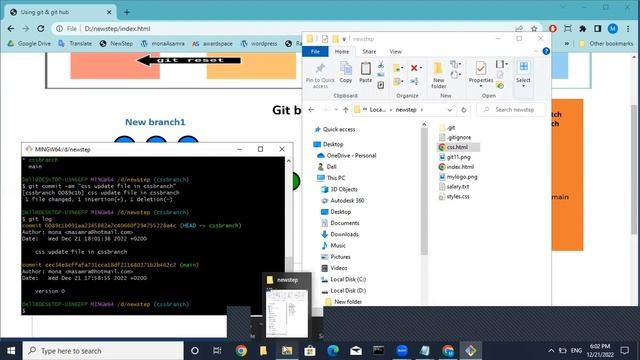Click the New item icon
This screenshot has width=640, height=360.
455,64
